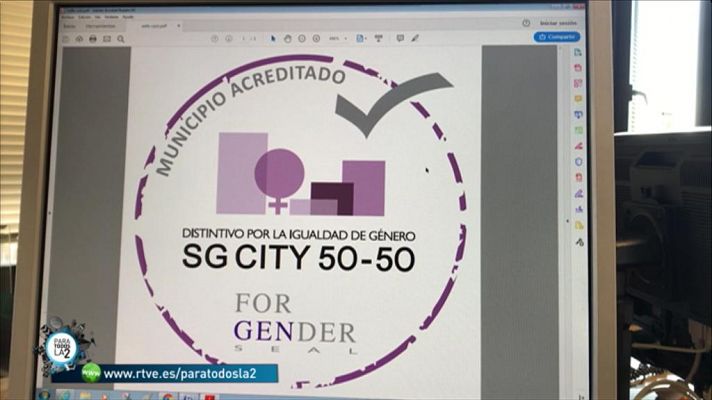
Task: Click the save file icon in toolbar
Action: point(66,40)
